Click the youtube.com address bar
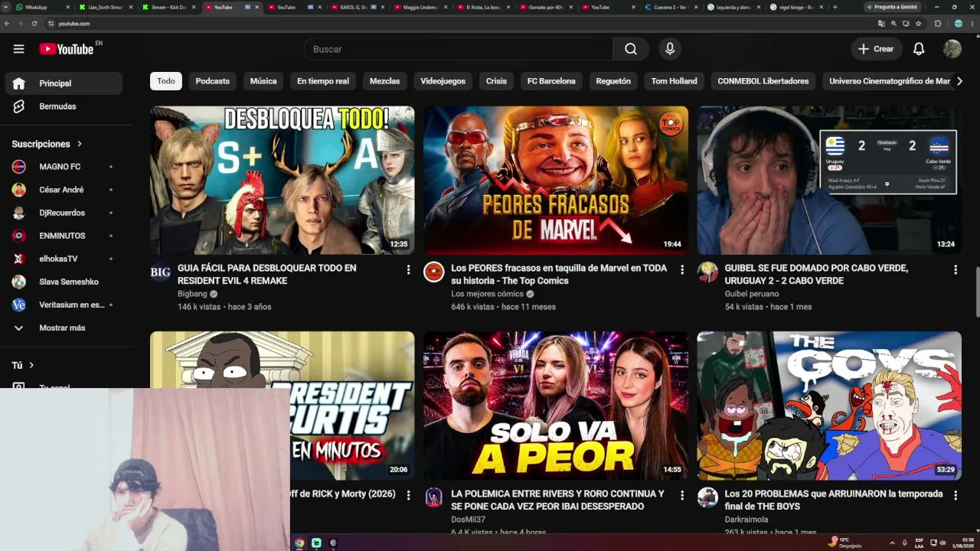 point(459,24)
